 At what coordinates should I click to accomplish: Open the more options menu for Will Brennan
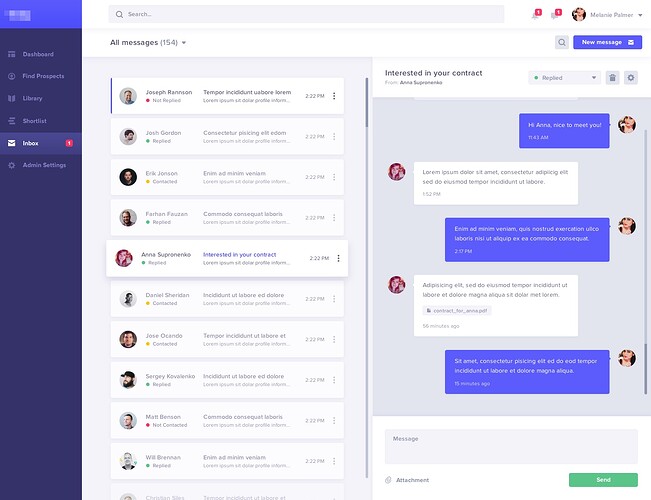[334, 461]
